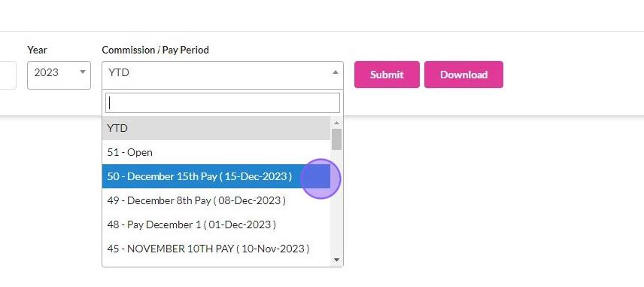Image resolution: width=644 pixels, height=287 pixels.
Task: Select 50 - December 15th Pay option
Action: click(x=216, y=176)
